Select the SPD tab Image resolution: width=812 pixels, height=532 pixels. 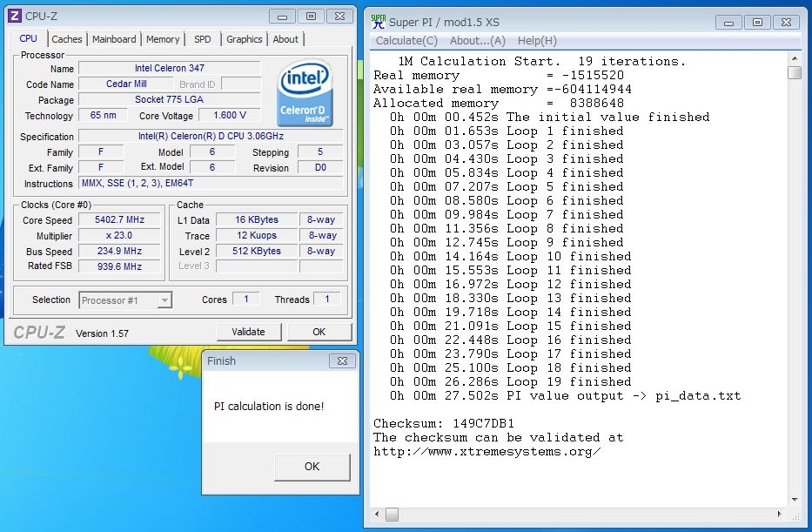tap(202, 39)
